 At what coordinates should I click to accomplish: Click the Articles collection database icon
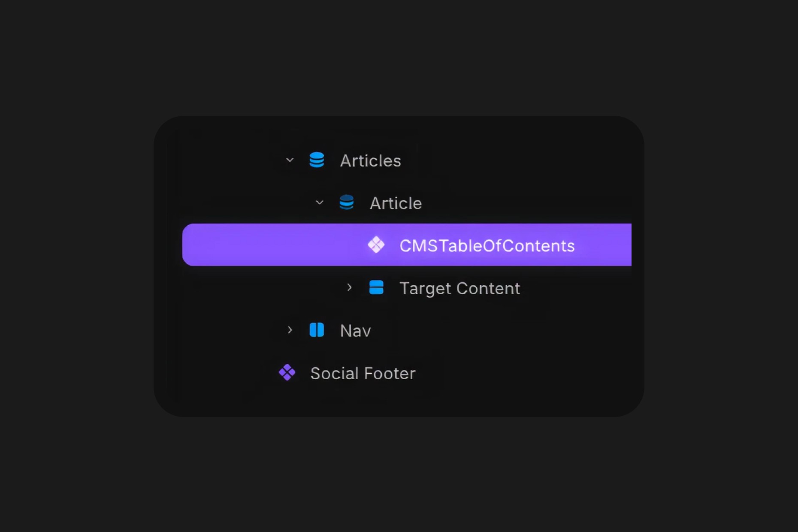coord(317,160)
